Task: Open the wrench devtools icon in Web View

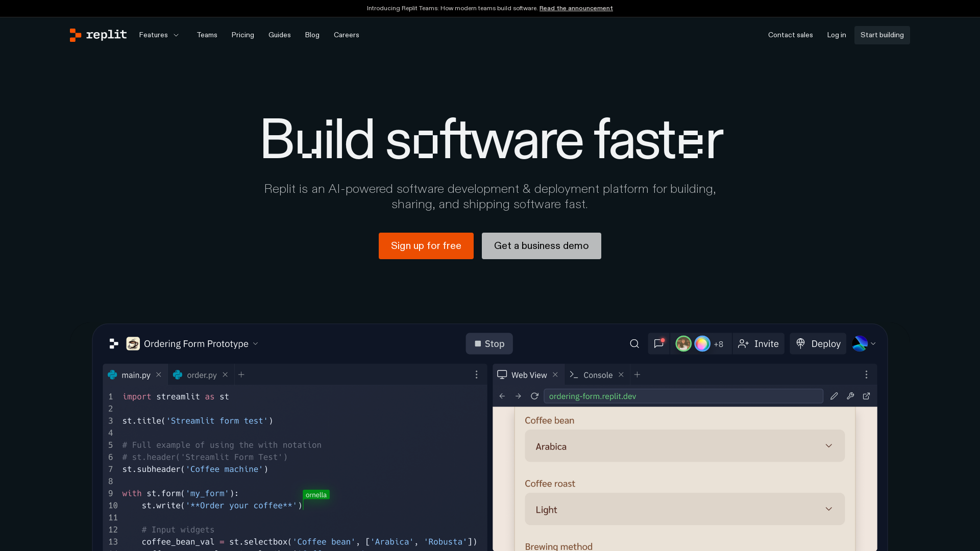Action: click(x=850, y=396)
